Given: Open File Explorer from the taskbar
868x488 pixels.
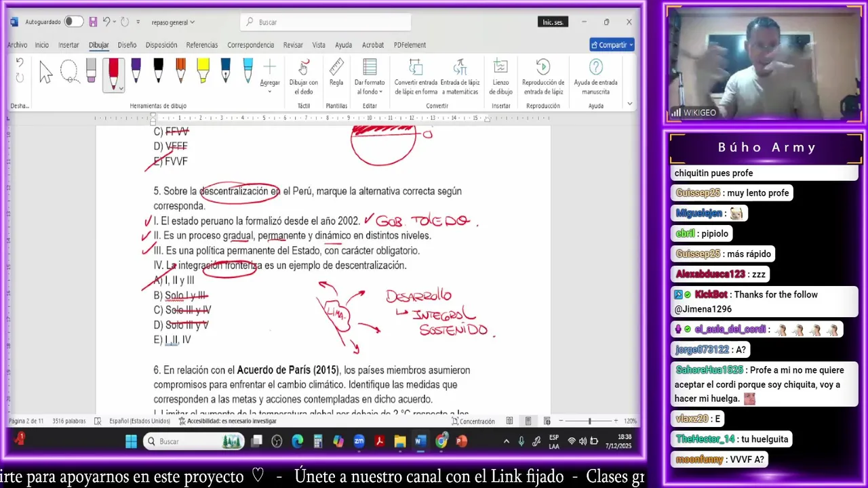Looking at the screenshot, I should tap(400, 441).
